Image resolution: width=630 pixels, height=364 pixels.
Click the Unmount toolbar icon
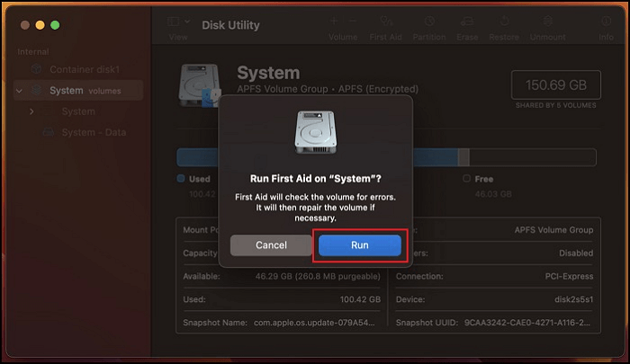547,21
